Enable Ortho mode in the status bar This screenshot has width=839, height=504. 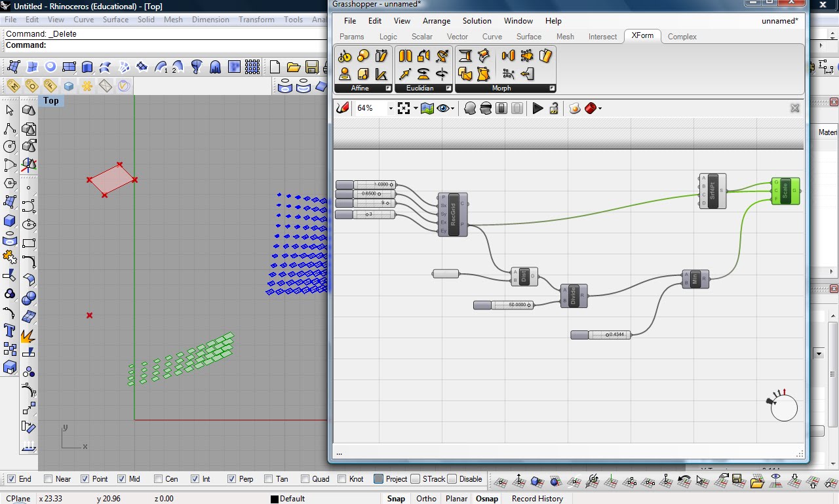(x=426, y=499)
